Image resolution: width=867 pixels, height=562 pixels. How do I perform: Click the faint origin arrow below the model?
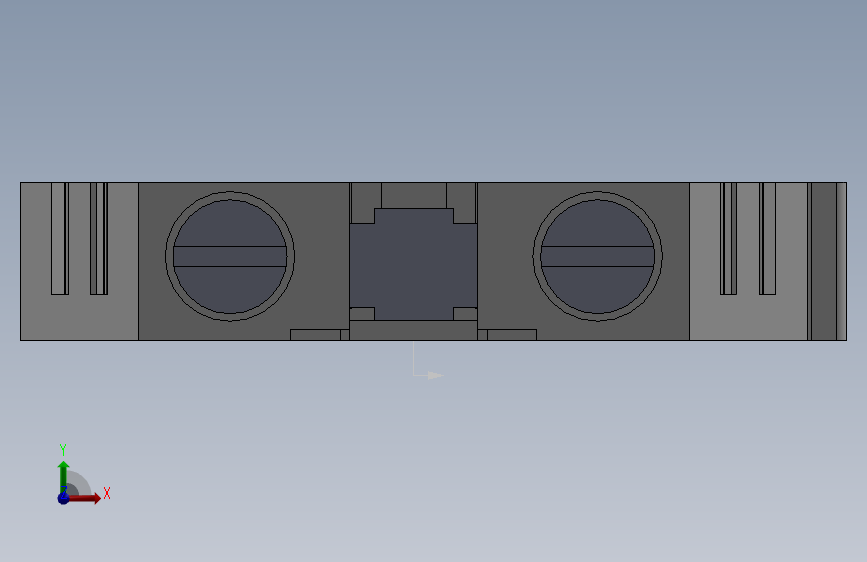tap(428, 360)
